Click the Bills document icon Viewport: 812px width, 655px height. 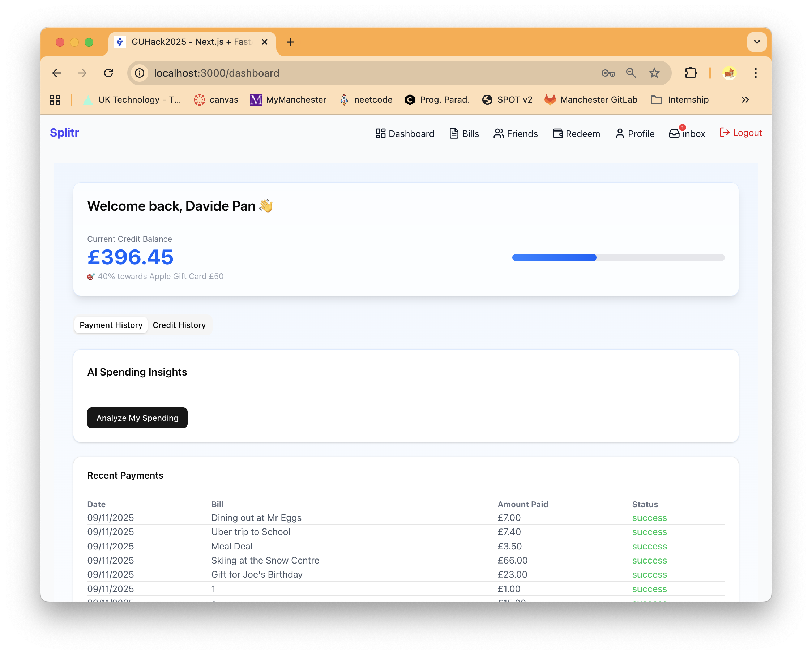(454, 133)
